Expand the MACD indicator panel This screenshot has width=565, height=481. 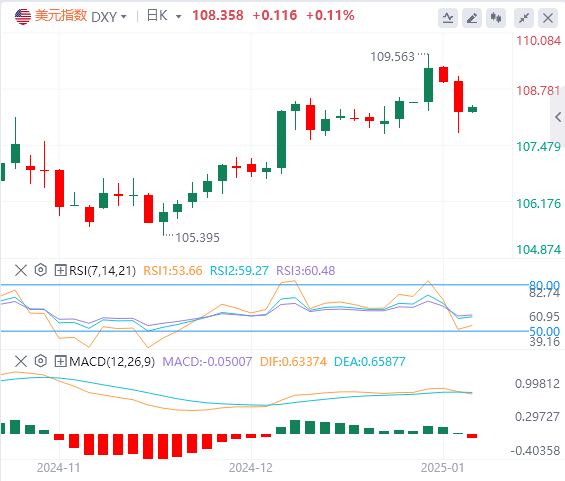60,361
